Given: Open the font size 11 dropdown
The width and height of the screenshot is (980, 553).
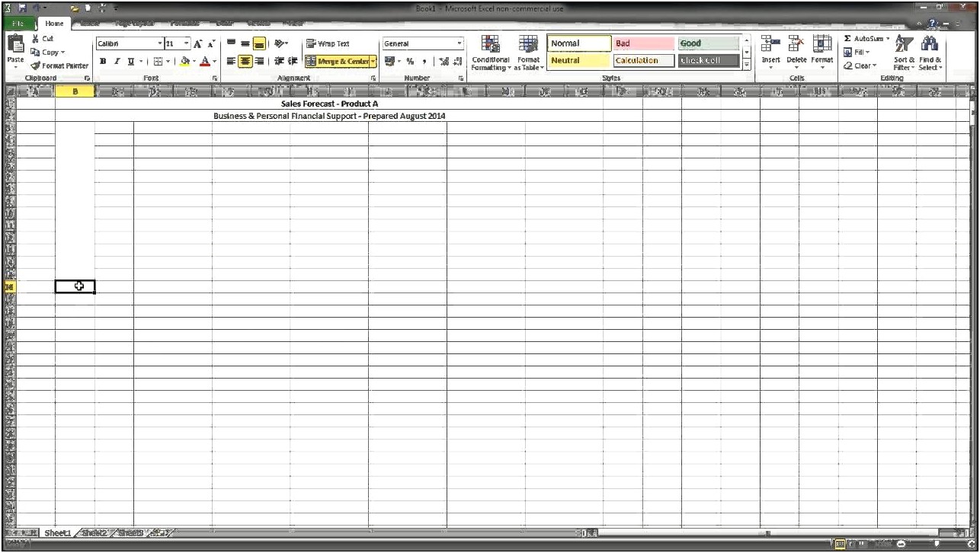Looking at the screenshot, I should (187, 44).
